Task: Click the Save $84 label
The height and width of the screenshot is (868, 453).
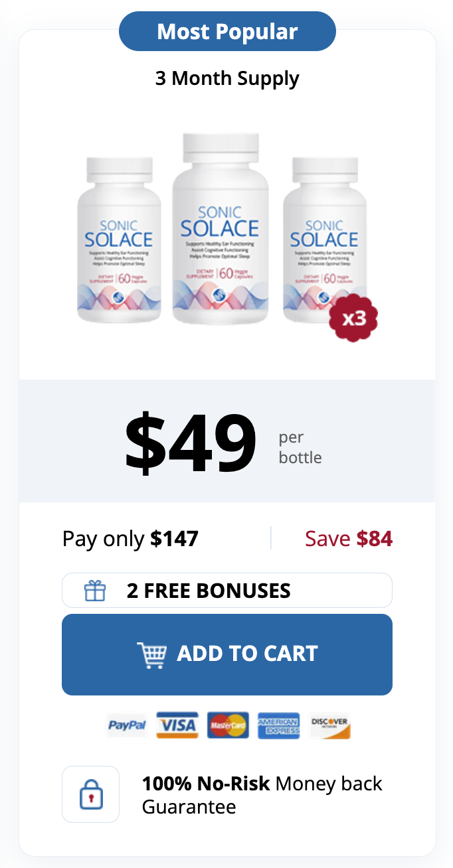Action: click(348, 538)
